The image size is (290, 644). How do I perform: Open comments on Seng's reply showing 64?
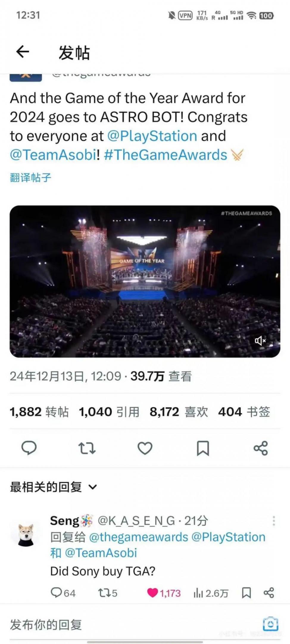click(63, 593)
